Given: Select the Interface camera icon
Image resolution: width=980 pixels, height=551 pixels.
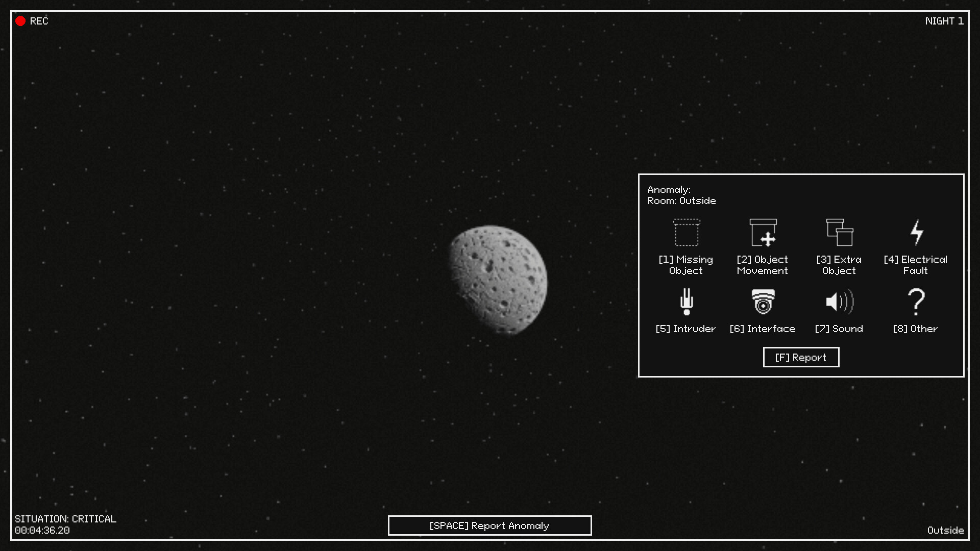Looking at the screenshot, I should pos(763,302).
